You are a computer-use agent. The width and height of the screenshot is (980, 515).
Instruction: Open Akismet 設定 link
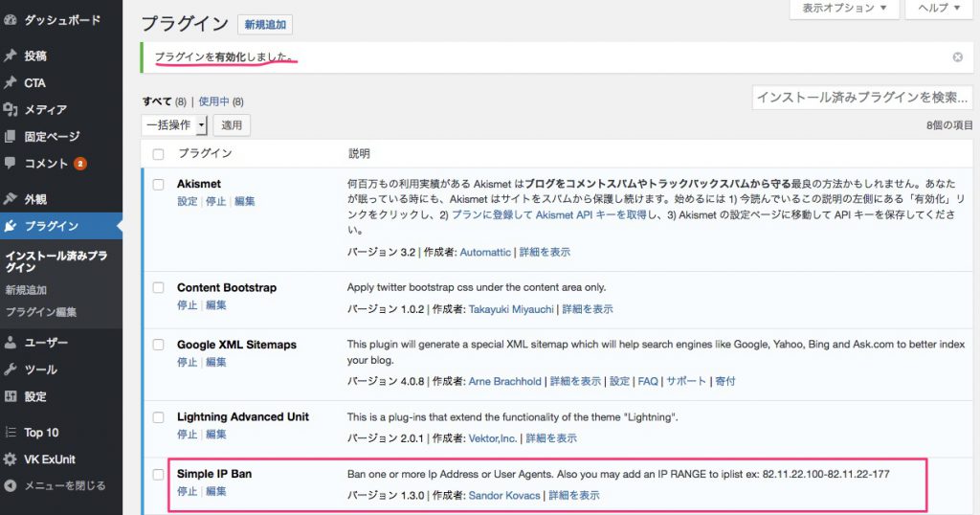pos(187,201)
